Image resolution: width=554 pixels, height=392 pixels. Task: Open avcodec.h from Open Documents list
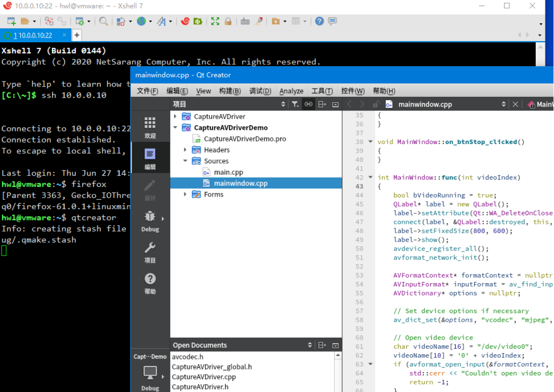tap(187, 357)
